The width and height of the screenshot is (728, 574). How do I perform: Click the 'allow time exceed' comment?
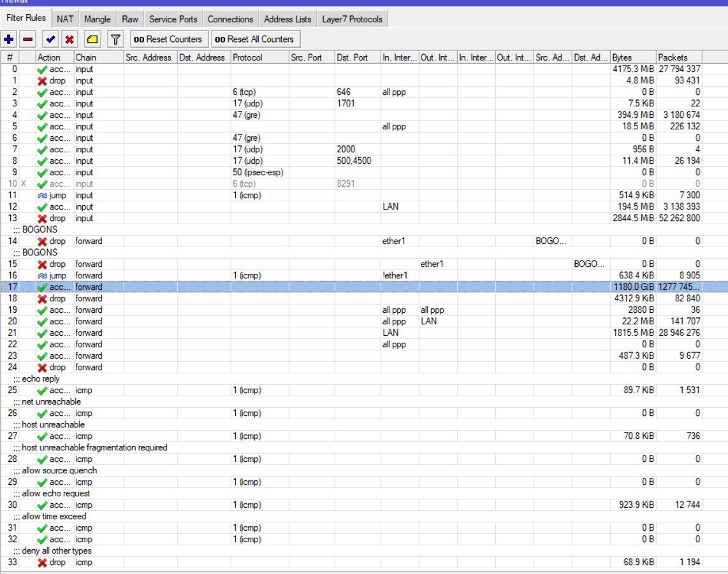point(54,517)
